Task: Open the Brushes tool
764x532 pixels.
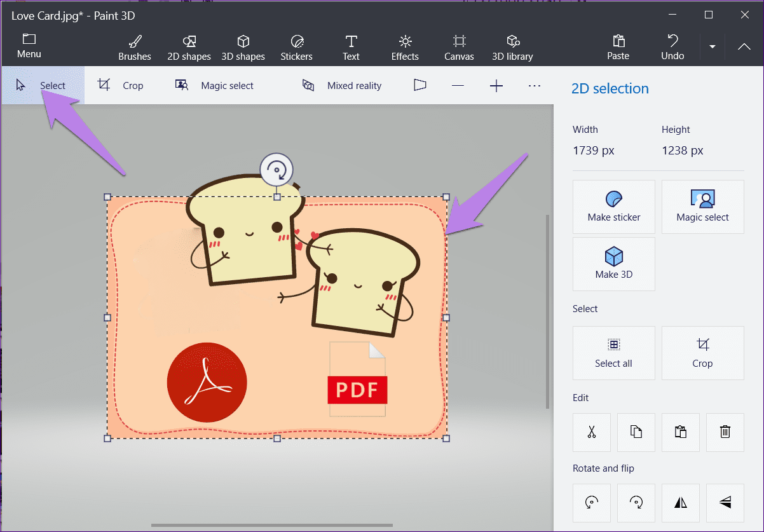Action: [x=135, y=48]
